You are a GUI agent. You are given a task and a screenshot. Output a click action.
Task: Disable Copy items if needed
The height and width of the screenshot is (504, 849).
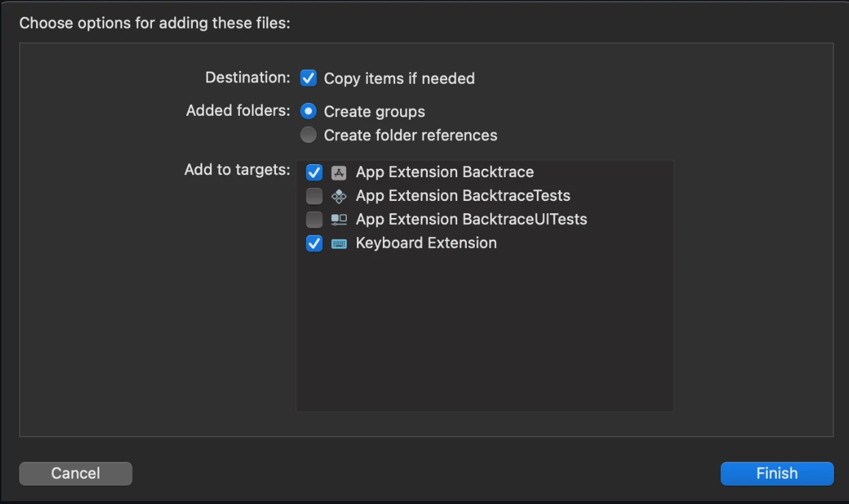[x=309, y=78]
